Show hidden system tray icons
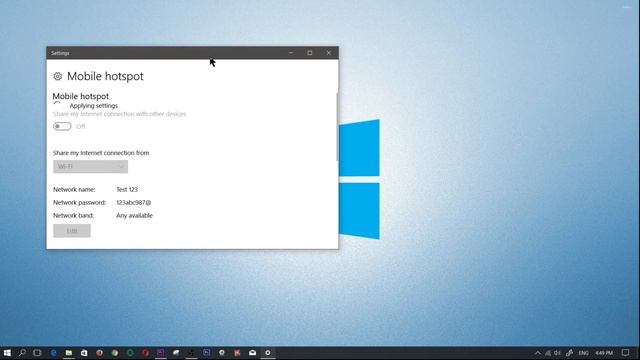Image resolution: width=640 pixels, height=360 pixels. click(538, 353)
